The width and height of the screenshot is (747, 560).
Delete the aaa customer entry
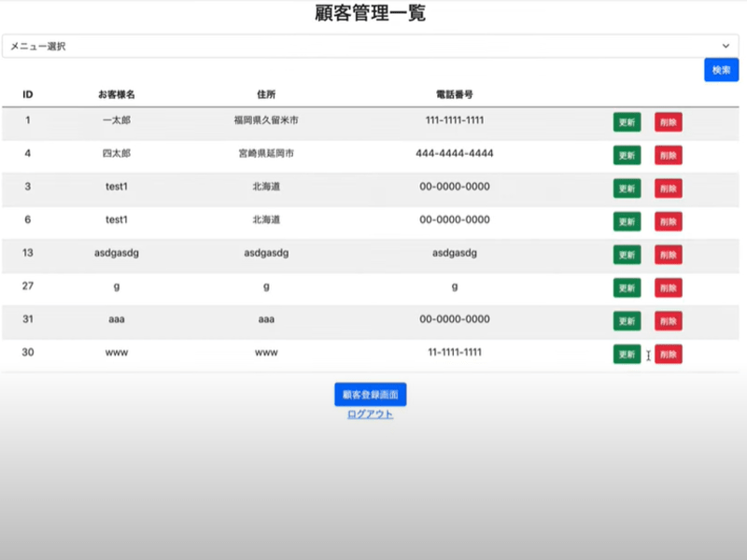point(668,321)
